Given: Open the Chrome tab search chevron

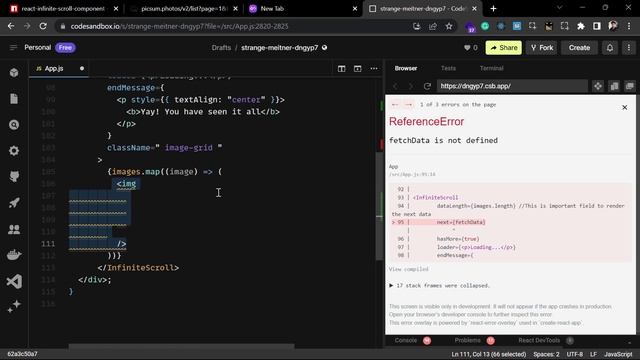Looking at the screenshot, I should [x=560, y=8].
